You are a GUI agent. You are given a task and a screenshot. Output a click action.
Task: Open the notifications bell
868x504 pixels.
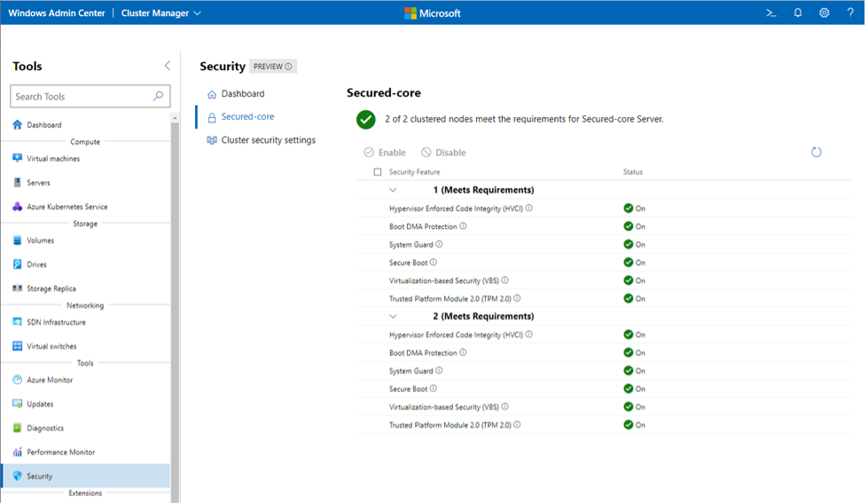tap(798, 12)
